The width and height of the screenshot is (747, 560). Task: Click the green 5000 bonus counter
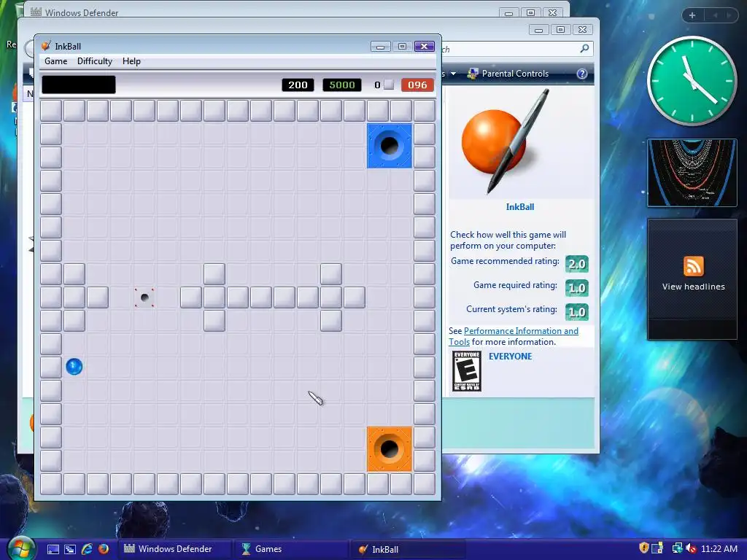[x=342, y=85]
